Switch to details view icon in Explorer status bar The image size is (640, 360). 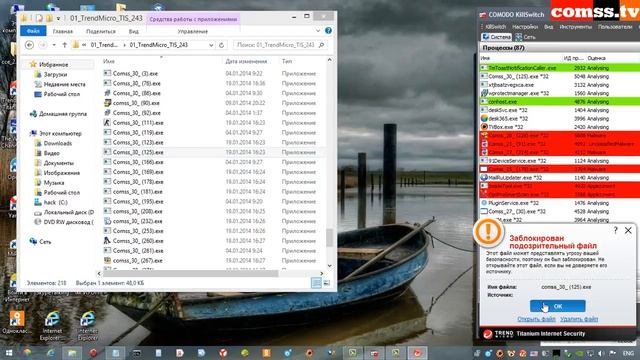pyautogui.click(x=316, y=283)
